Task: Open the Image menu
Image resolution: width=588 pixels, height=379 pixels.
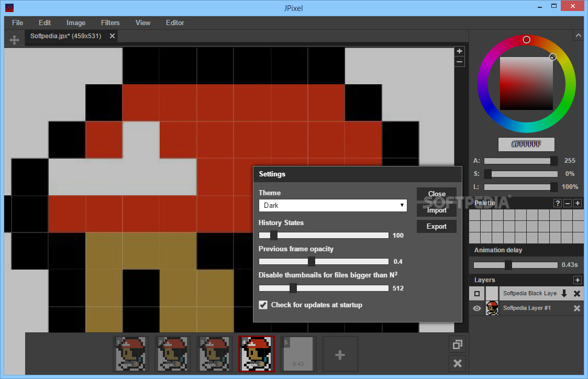Action: click(76, 23)
